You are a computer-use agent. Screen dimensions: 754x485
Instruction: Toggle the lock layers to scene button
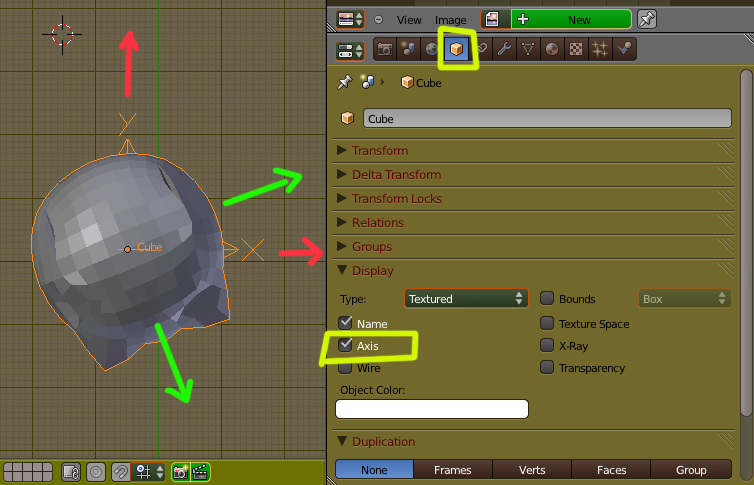[71, 472]
